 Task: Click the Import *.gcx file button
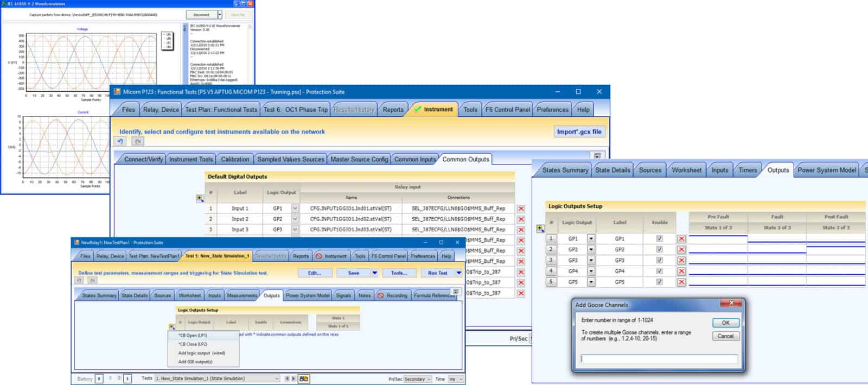(579, 132)
